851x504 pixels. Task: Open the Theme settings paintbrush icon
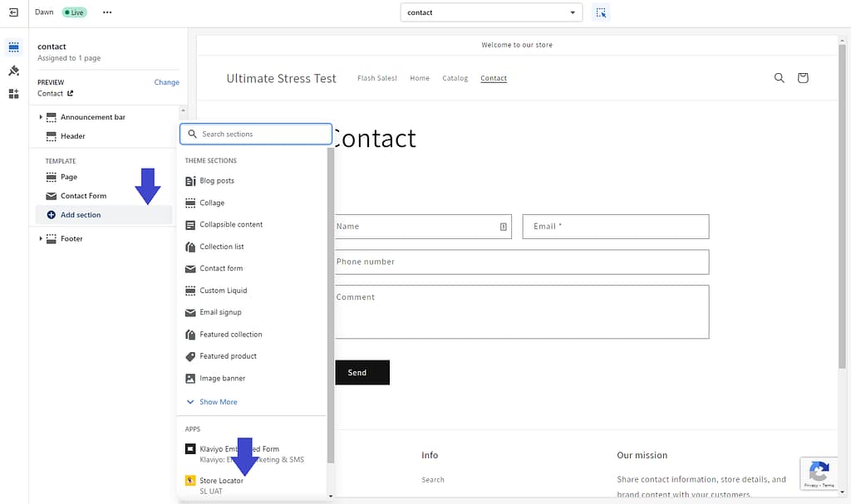click(x=13, y=71)
